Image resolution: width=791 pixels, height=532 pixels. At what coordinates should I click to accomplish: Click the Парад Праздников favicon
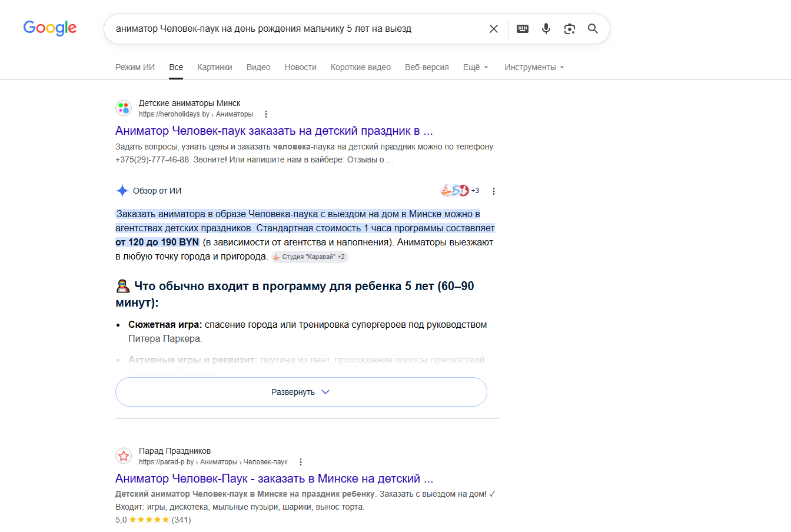pyautogui.click(x=124, y=456)
